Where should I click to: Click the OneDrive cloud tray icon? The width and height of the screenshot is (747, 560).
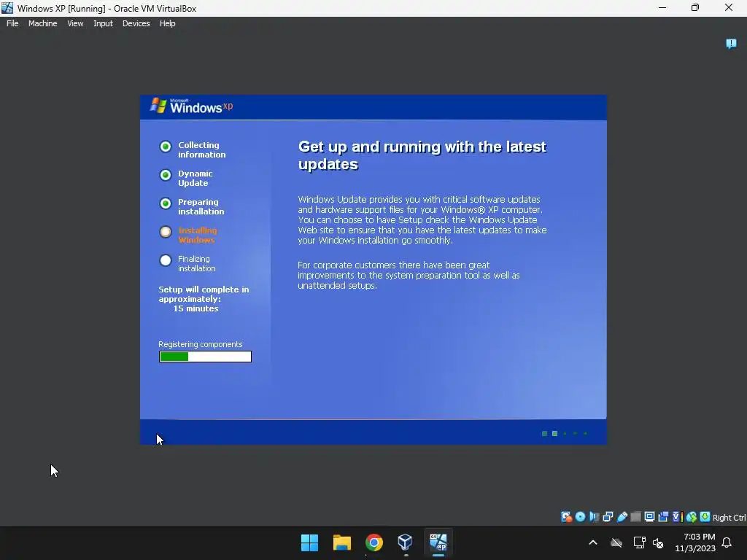[x=616, y=542]
